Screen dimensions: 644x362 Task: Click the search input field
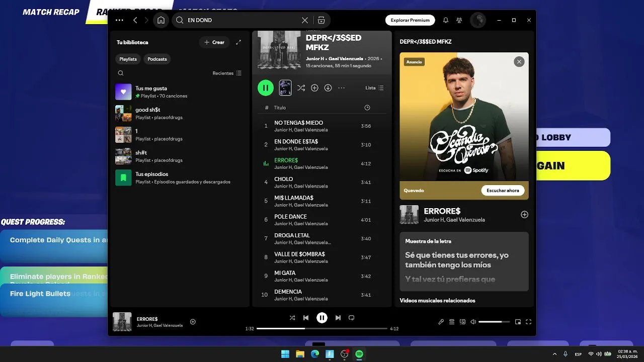click(x=242, y=20)
